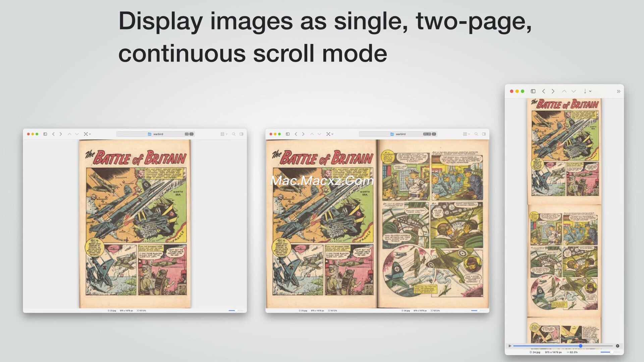Open slideshow settings gear
This screenshot has height=362, width=644.
pyautogui.click(x=618, y=346)
